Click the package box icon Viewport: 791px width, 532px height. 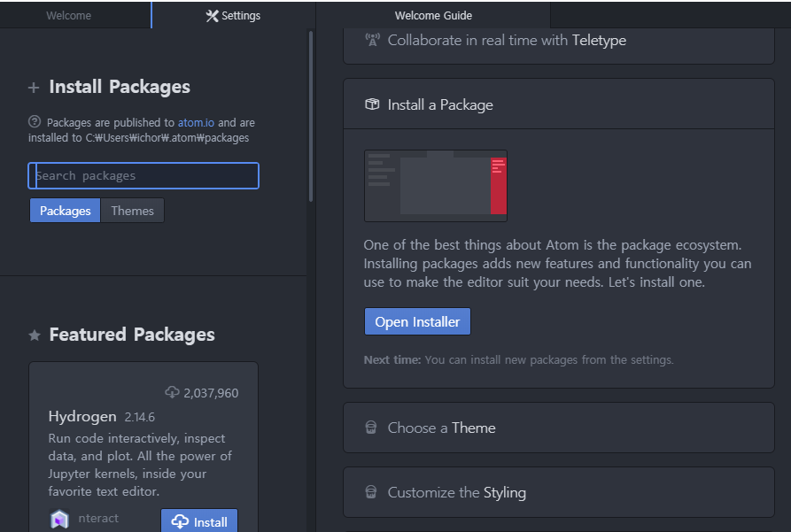click(x=372, y=104)
